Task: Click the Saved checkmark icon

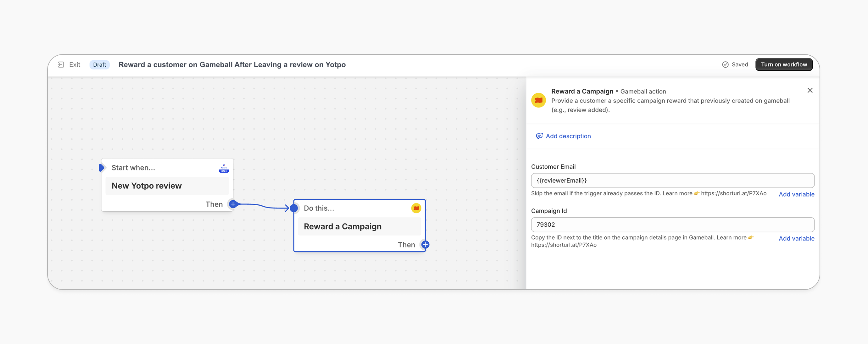Action: click(725, 64)
